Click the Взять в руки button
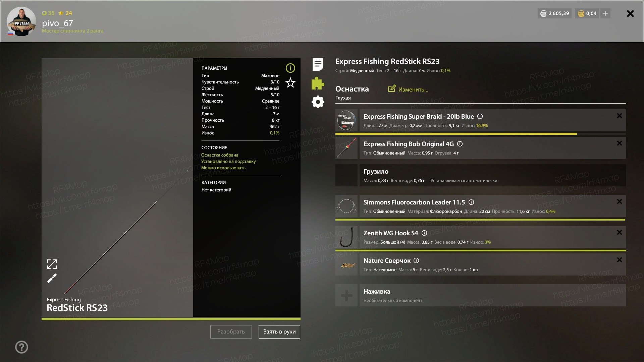Viewport: 644px width, 362px height. tap(279, 331)
